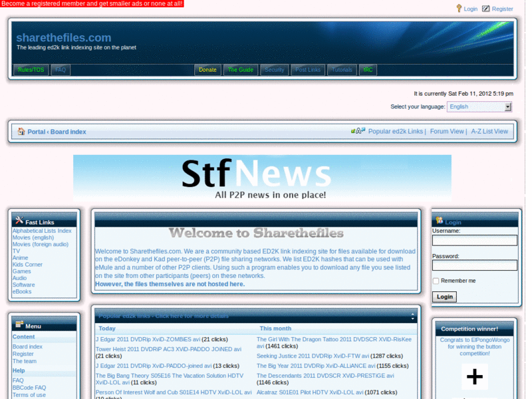Open Popular ed2k links panel title link

point(164,317)
